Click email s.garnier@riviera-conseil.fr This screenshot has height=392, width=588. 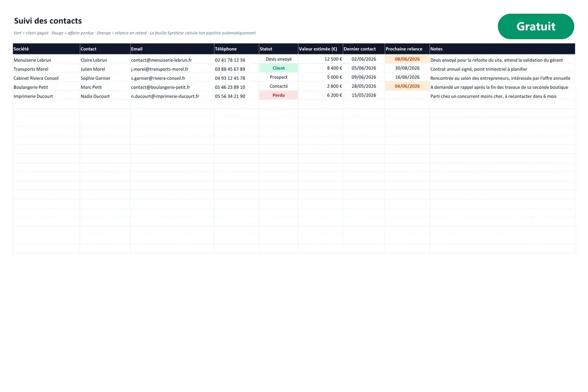click(172, 77)
